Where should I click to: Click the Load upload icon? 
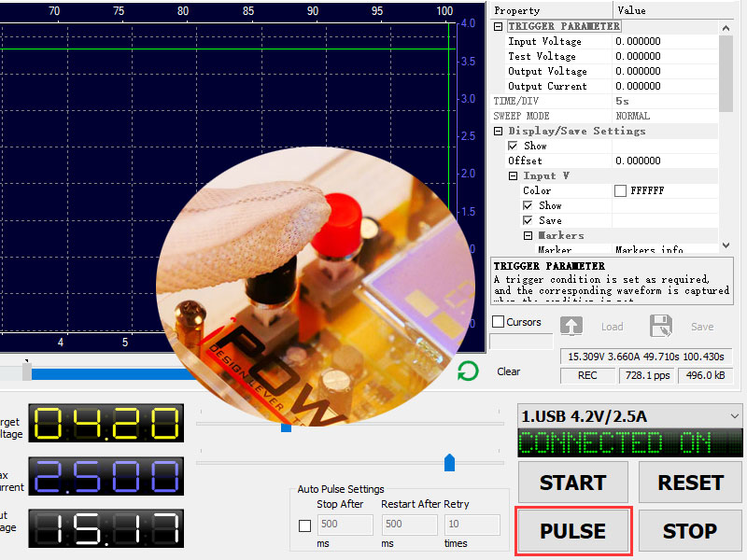tap(571, 327)
